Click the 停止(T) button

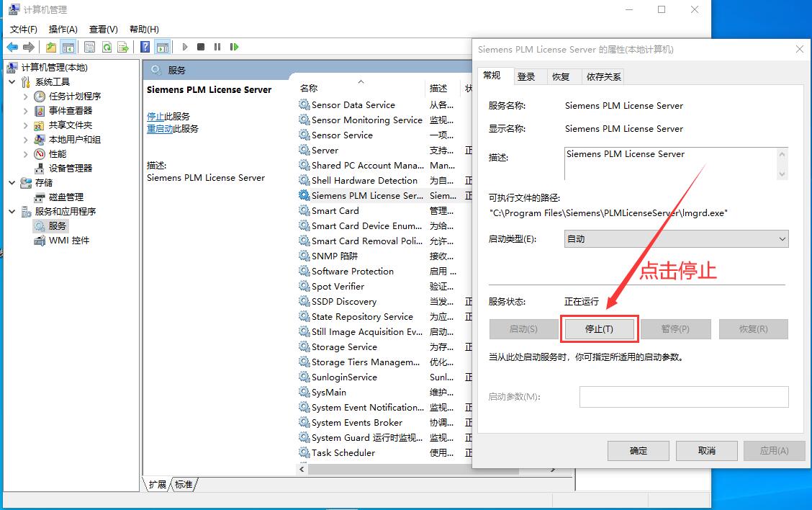[599, 328]
